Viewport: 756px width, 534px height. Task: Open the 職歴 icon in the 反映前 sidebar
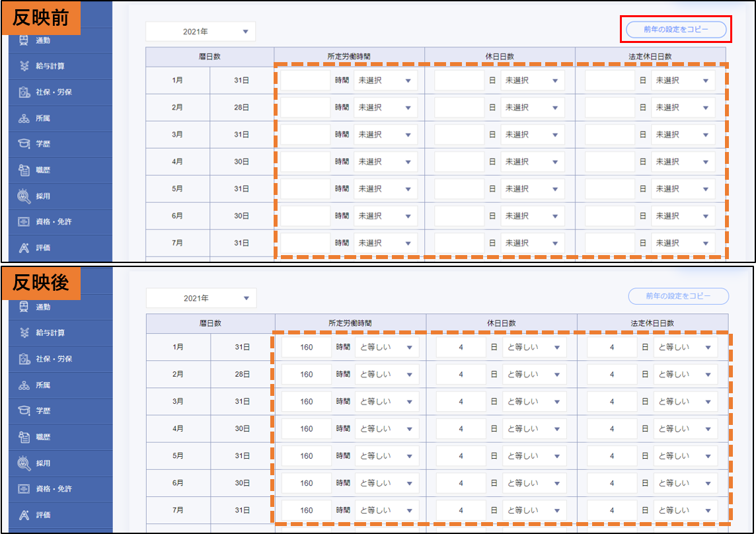(24, 170)
